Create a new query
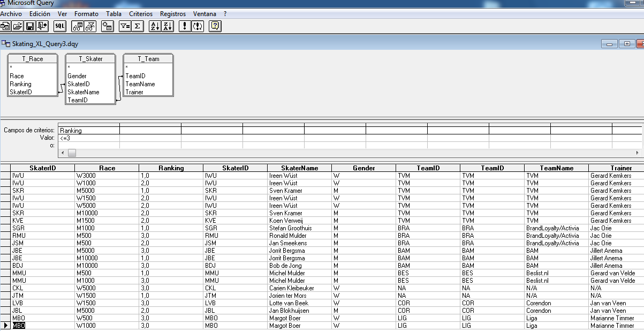The image size is (644, 331). pyautogui.click(x=7, y=26)
